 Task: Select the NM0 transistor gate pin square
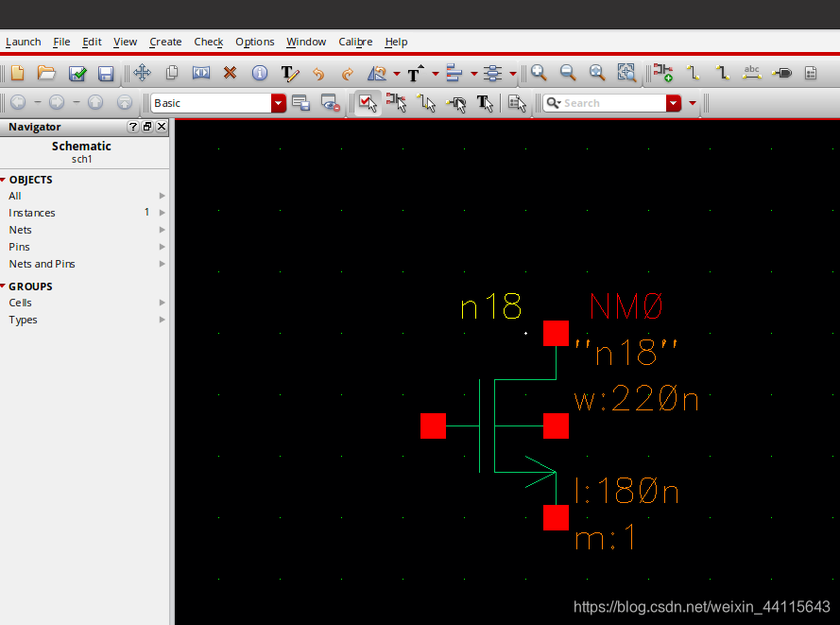pyautogui.click(x=433, y=425)
